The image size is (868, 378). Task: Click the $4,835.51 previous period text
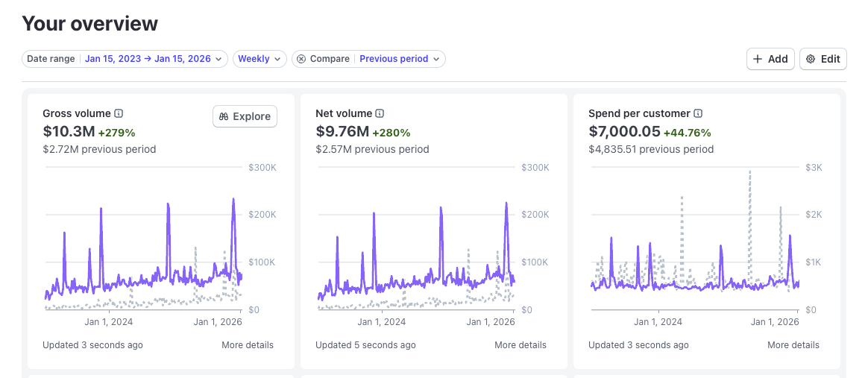coord(651,149)
